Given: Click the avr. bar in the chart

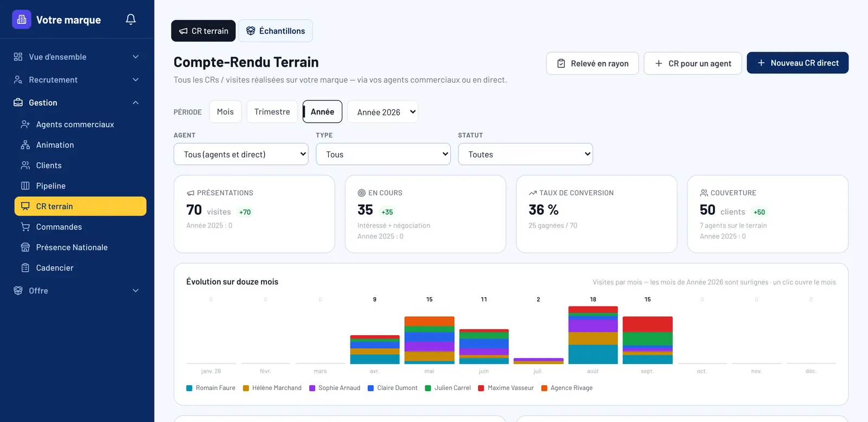Looking at the screenshot, I should point(375,350).
